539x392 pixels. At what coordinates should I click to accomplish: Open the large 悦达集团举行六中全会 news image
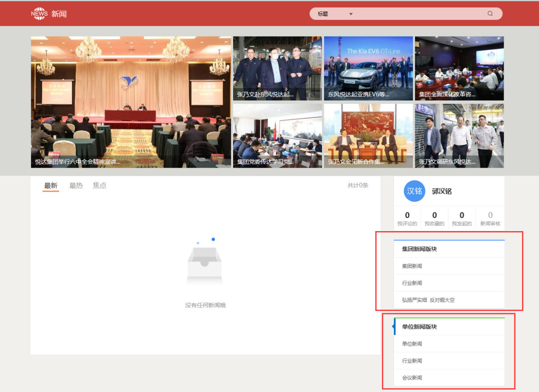[131, 102]
